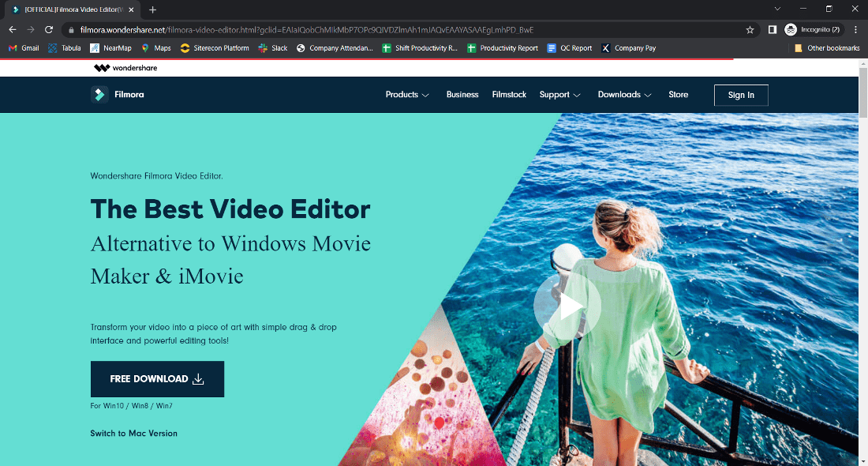Open the Company Attendance bookmark
868x466 pixels.
335,48
